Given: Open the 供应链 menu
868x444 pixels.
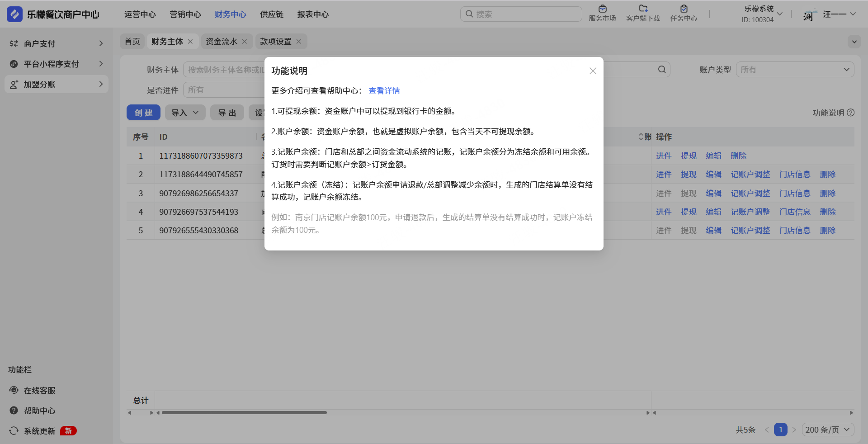Looking at the screenshot, I should pos(272,14).
